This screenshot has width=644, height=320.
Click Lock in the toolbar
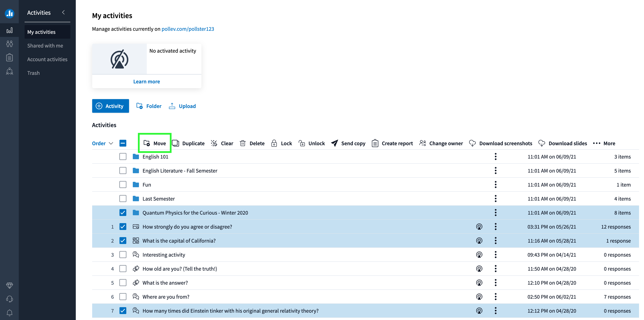281,143
